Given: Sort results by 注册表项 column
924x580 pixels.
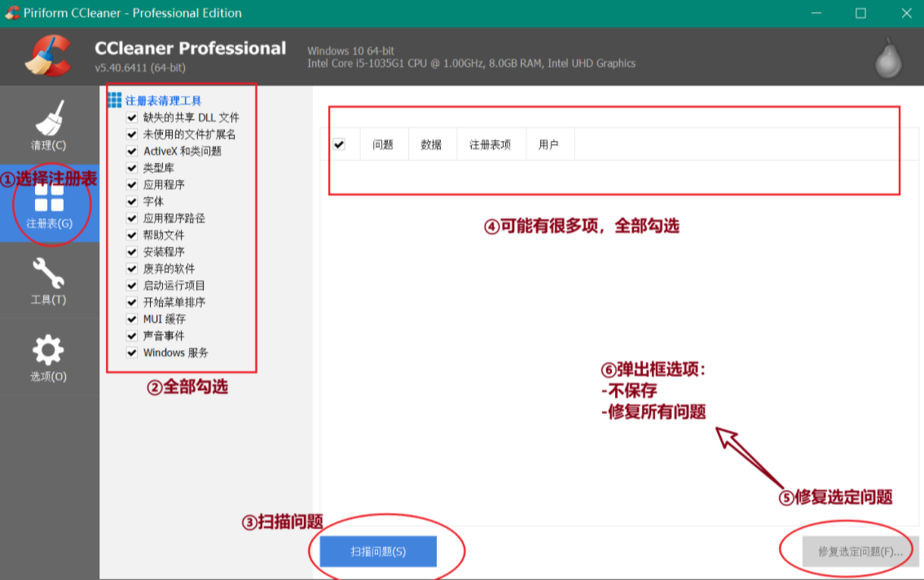Looking at the screenshot, I should tap(491, 144).
